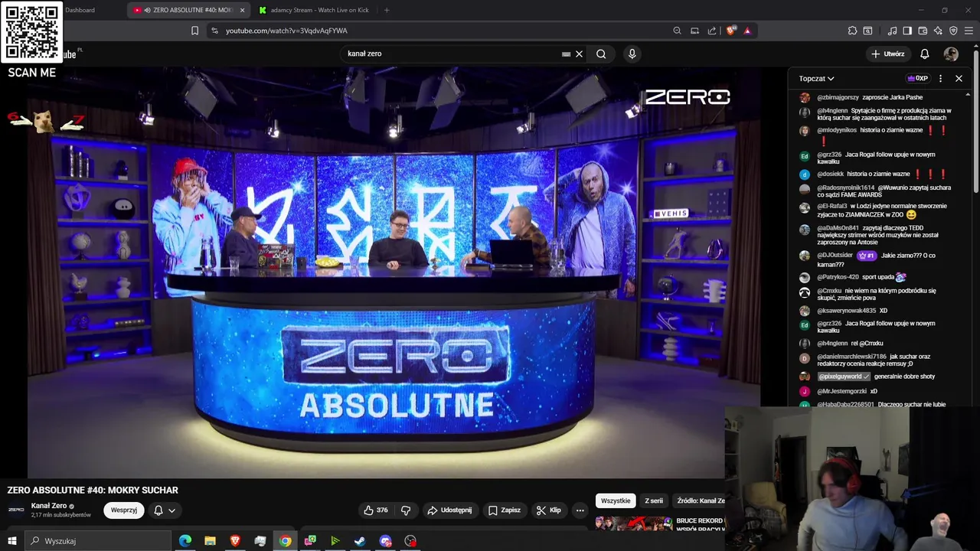Toggle the browser sidebar panel
The width and height of the screenshot is (980, 551).
coord(907,31)
